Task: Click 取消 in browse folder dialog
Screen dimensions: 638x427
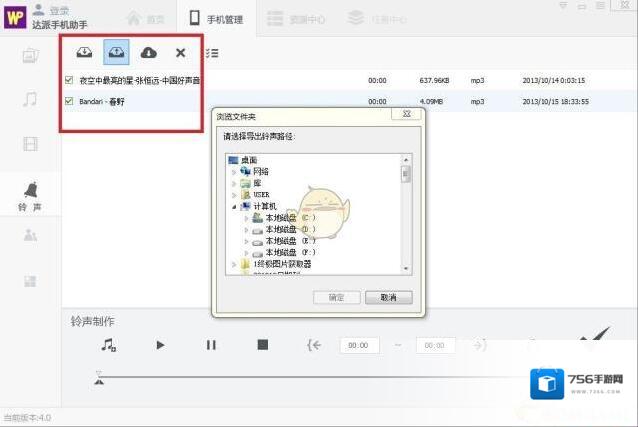Action: (388, 297)
